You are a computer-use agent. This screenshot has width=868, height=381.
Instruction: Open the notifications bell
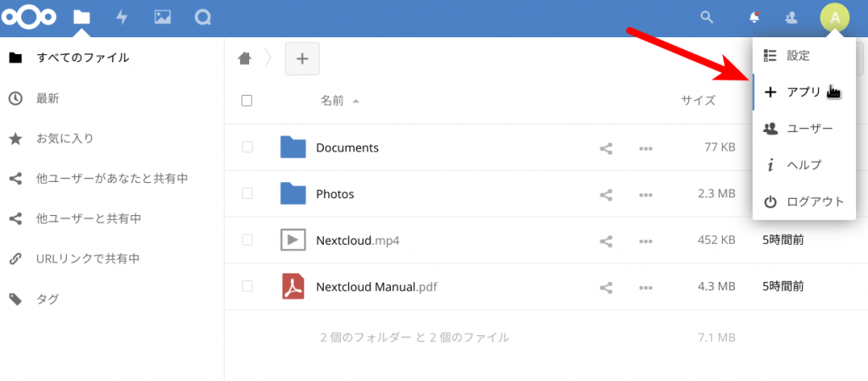point(753,18)
